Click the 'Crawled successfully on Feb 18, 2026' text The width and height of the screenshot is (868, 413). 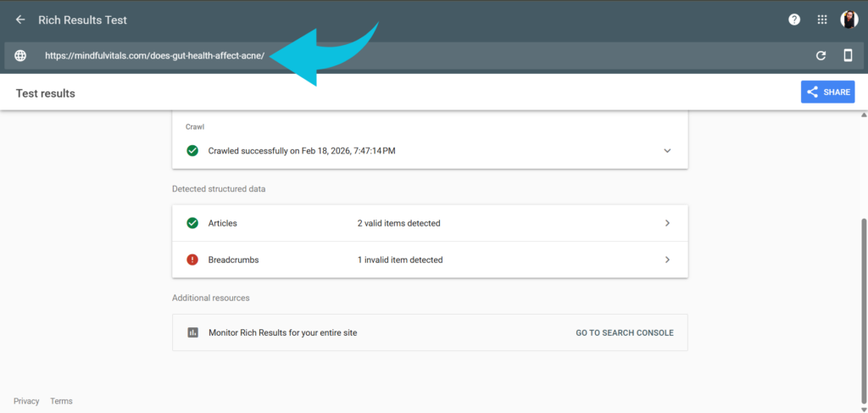[302, 151]
